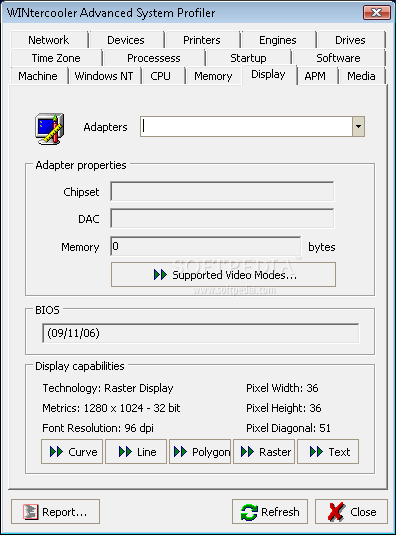Switch to the Machine tab
The width and height of the screenshot is (396, 535).
[38, 76]
